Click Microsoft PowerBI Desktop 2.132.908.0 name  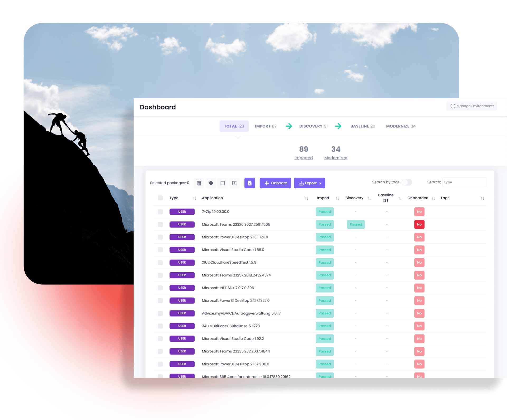[x=235, y=364]
